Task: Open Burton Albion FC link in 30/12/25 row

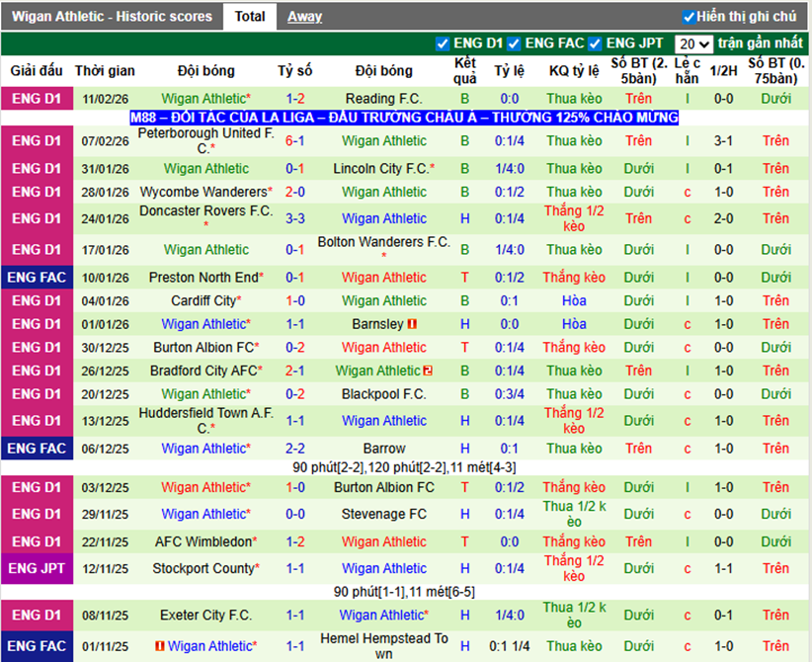Action: [203, 348]
